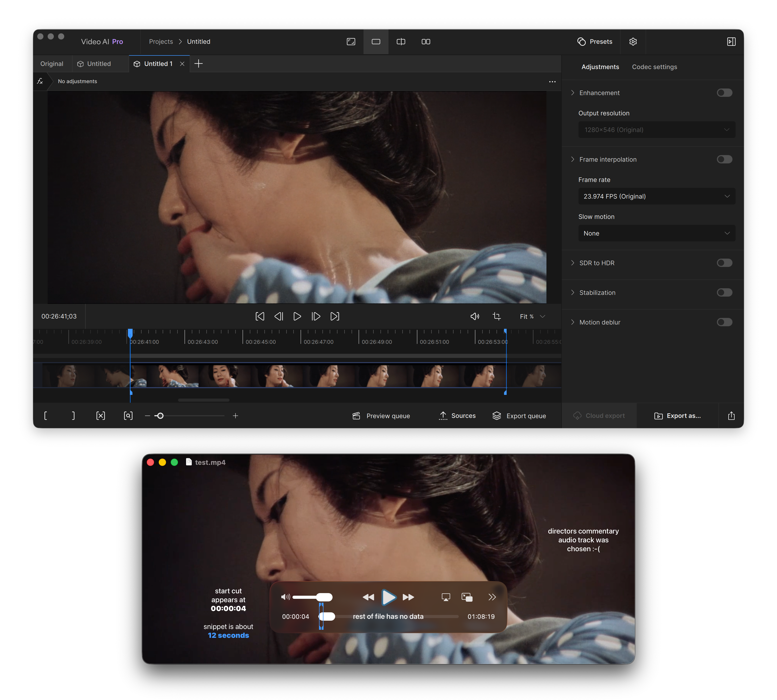Click the timeline playhead marker

coord(130,333)
